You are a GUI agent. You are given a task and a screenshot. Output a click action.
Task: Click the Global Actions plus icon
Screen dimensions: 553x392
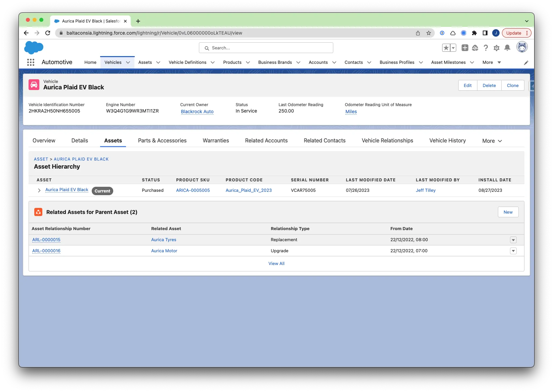point(465,48)
